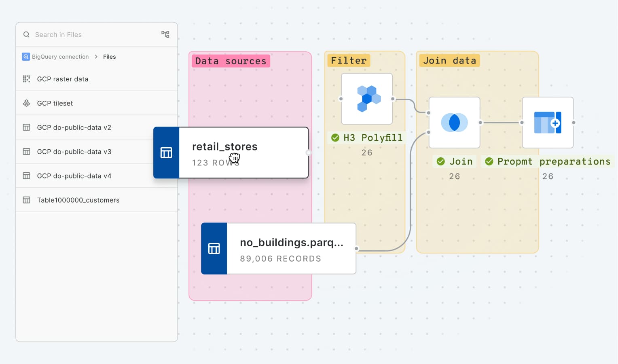Click the BigQuery icon in the breadcrumb

tap(25, 57)
